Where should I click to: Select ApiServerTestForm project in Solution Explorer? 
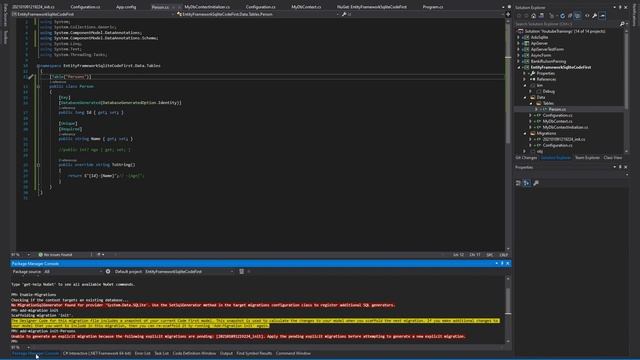(x=547, y=49)
